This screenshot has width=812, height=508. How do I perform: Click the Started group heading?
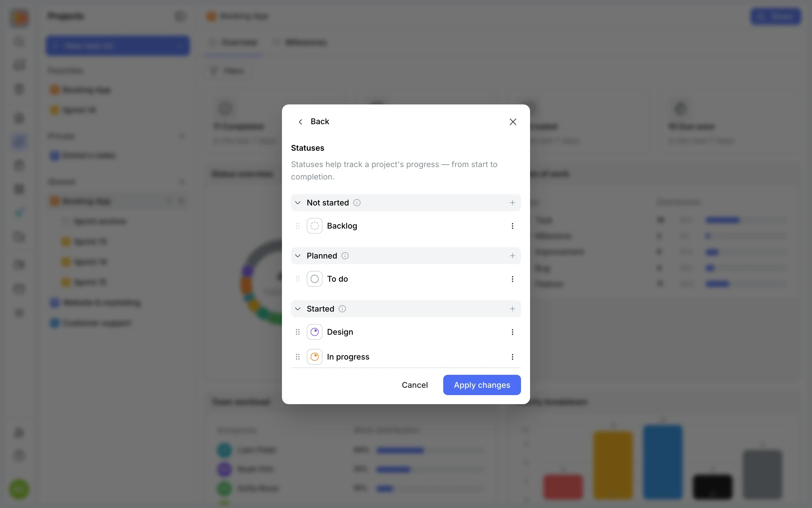tap(321, 309)
